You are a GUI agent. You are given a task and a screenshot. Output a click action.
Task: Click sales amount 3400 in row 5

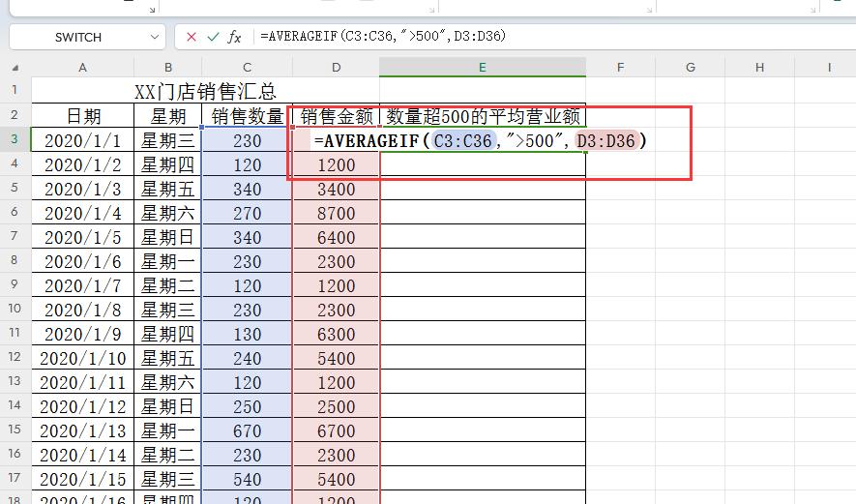337,189
